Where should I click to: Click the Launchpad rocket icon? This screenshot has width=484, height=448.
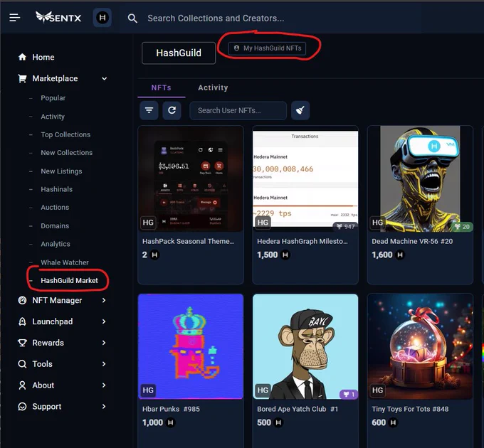pos(22,321)
